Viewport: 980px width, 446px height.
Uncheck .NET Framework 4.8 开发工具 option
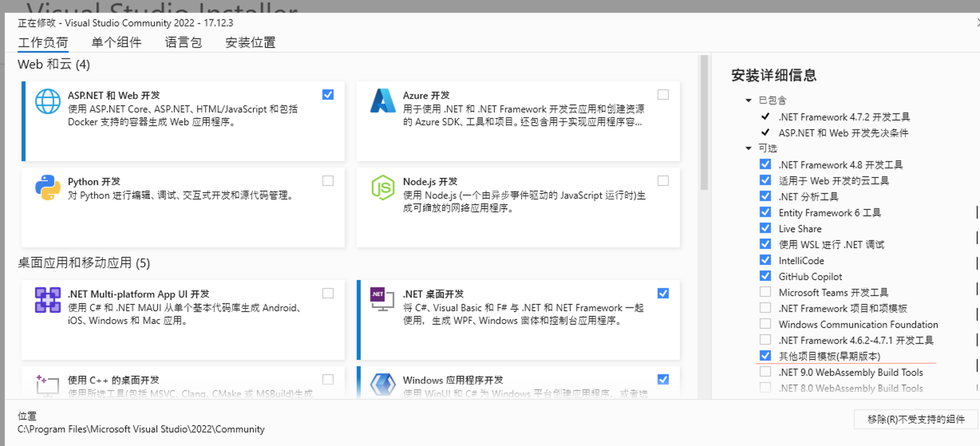click(765, 164)
